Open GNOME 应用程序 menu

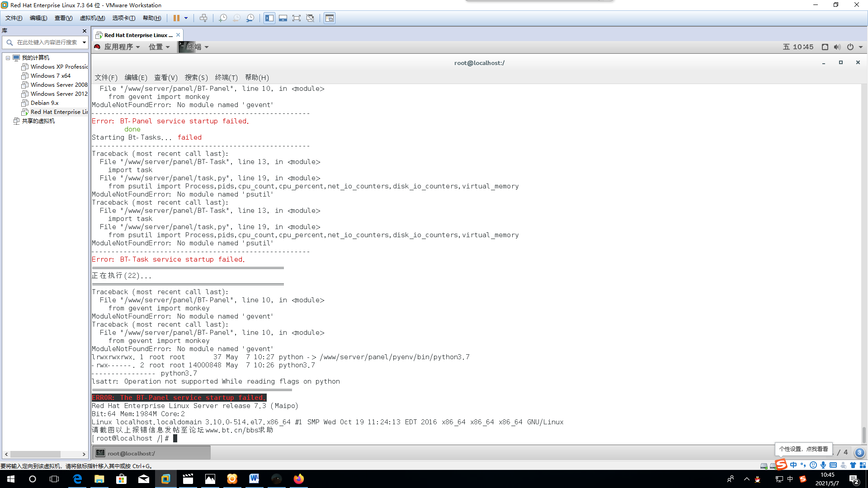tap(118, 47)
